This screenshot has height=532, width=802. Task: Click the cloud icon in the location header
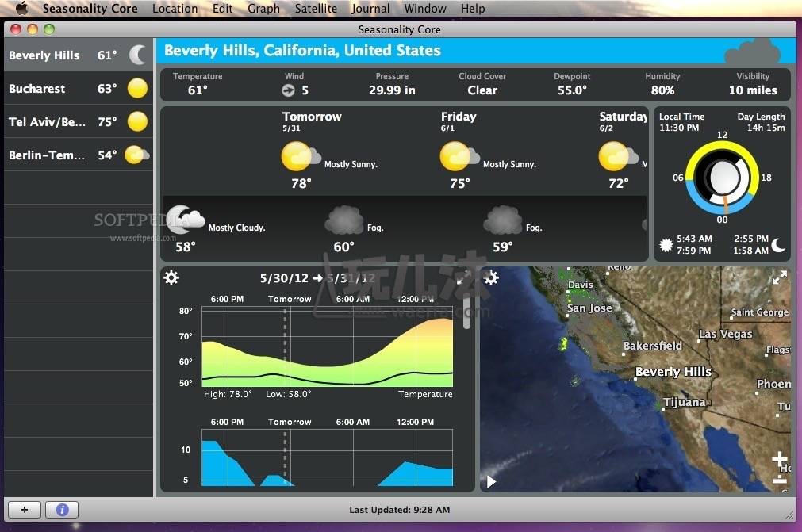point(752,52)
